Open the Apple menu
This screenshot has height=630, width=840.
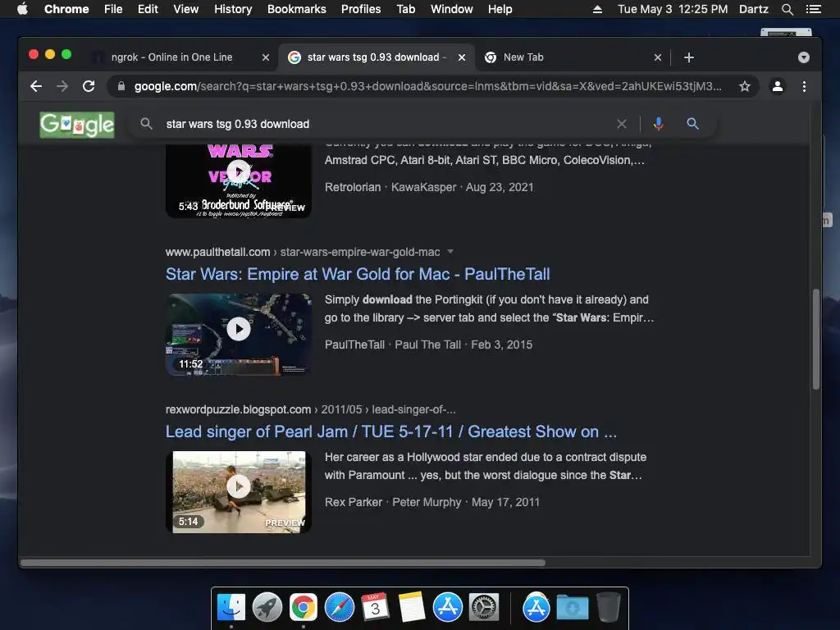22,9
